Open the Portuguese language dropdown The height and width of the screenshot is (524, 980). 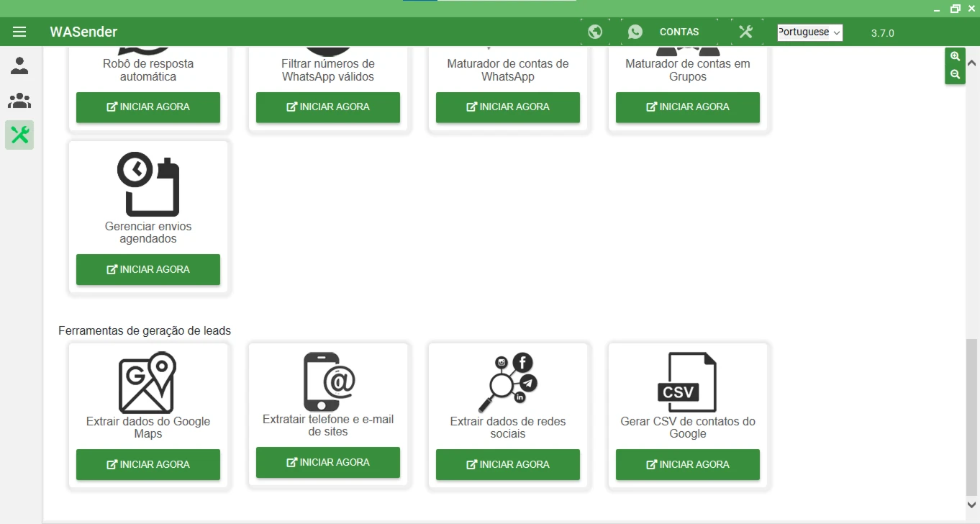(x=809, y=32)
